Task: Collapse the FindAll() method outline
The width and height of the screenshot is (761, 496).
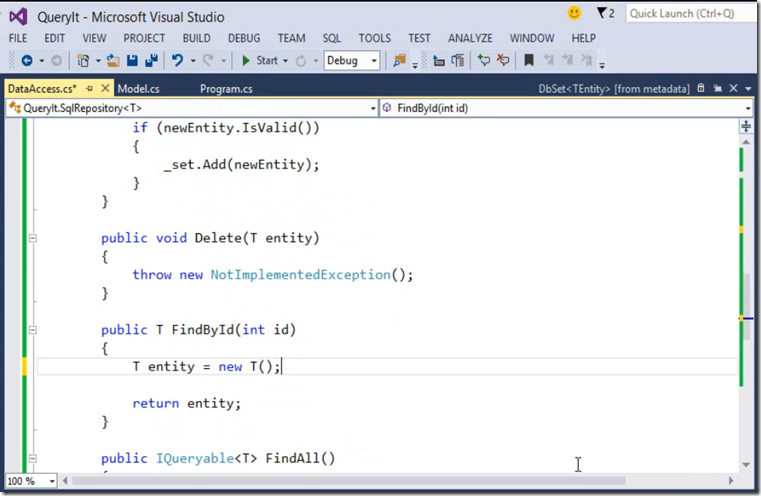Action: click(x=33, y=458)
